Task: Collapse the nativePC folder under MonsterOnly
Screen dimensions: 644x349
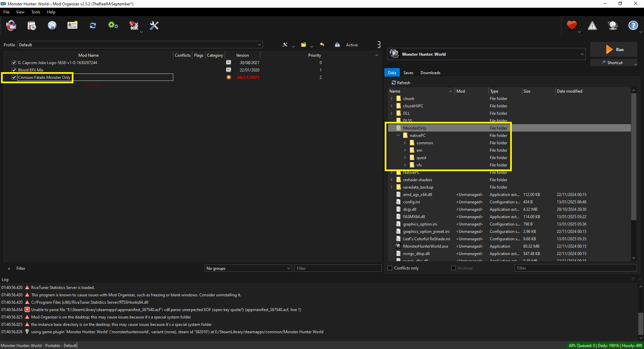Action: 398,136
